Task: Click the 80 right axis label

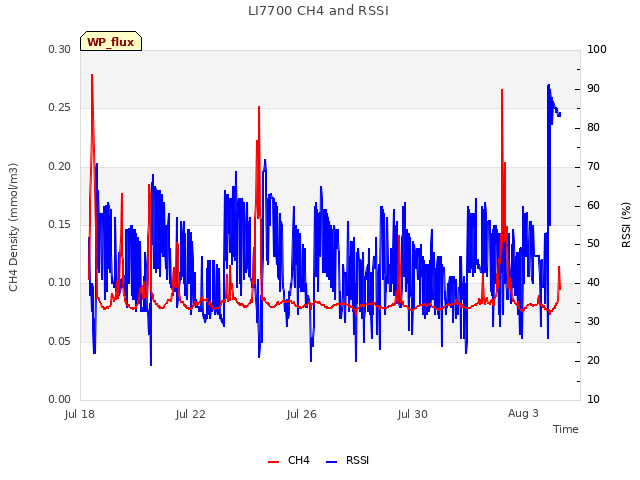Action: coord(593,127)
